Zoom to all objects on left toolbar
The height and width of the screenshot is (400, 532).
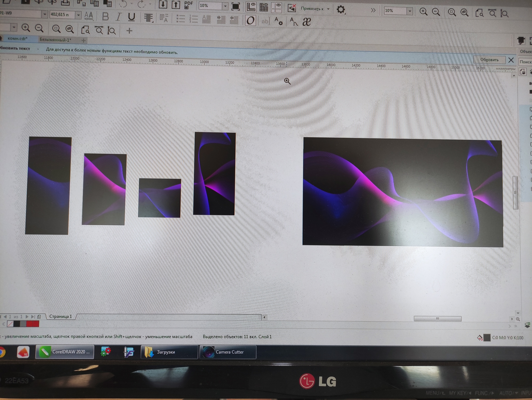tap(69, 29)
